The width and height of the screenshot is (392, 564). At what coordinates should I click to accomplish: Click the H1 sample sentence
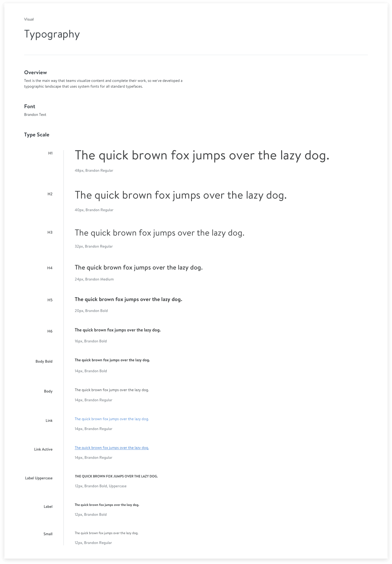pos(202,156)
